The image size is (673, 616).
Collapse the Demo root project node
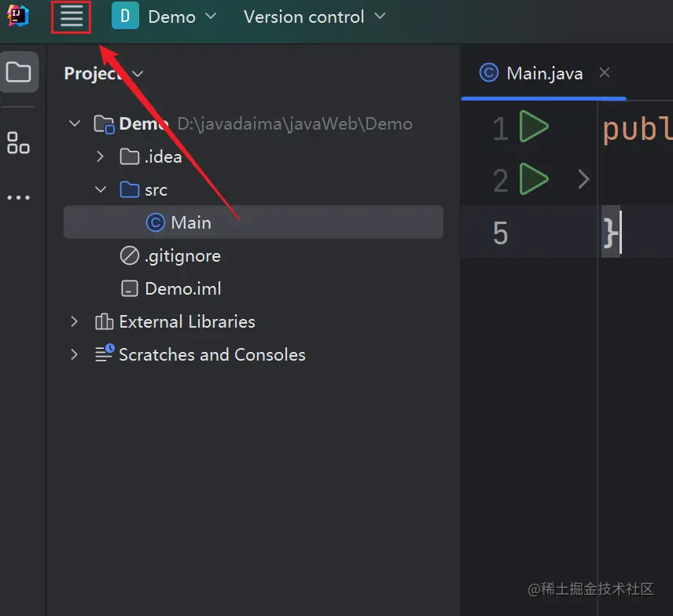coord(75,123)
